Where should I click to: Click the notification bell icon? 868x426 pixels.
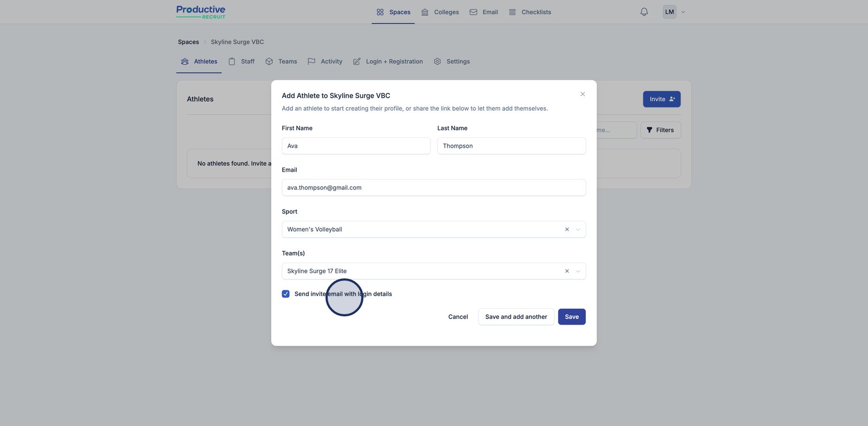click(x=644, y=12)
